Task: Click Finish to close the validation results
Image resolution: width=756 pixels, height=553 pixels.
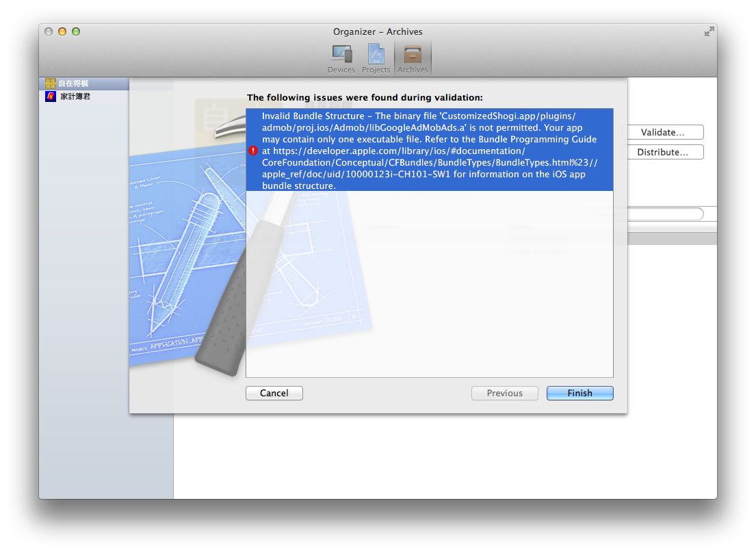Action: 579,393
